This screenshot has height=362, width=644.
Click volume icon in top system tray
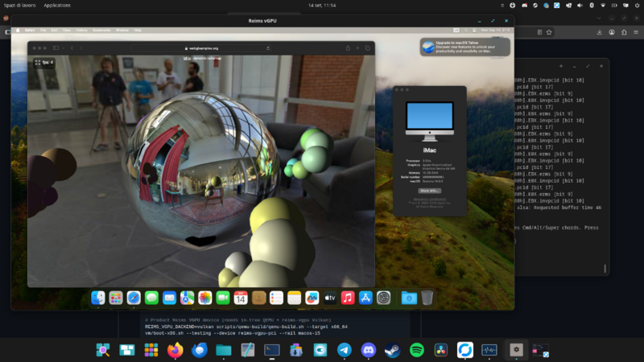(x=580, y=6)
